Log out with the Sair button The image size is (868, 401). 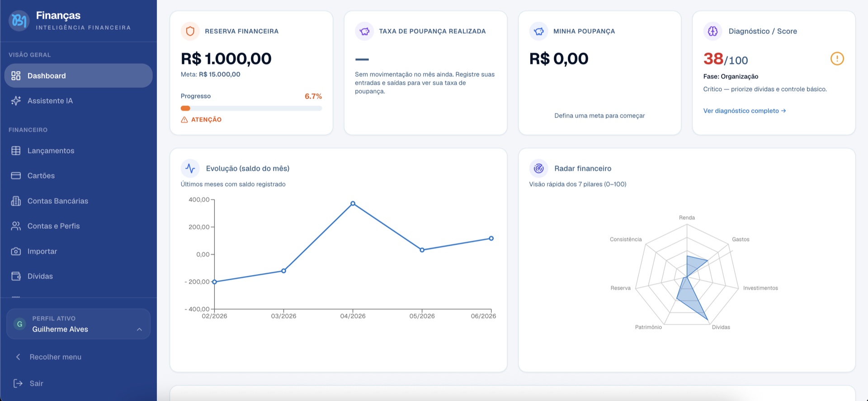pos(78,383)
